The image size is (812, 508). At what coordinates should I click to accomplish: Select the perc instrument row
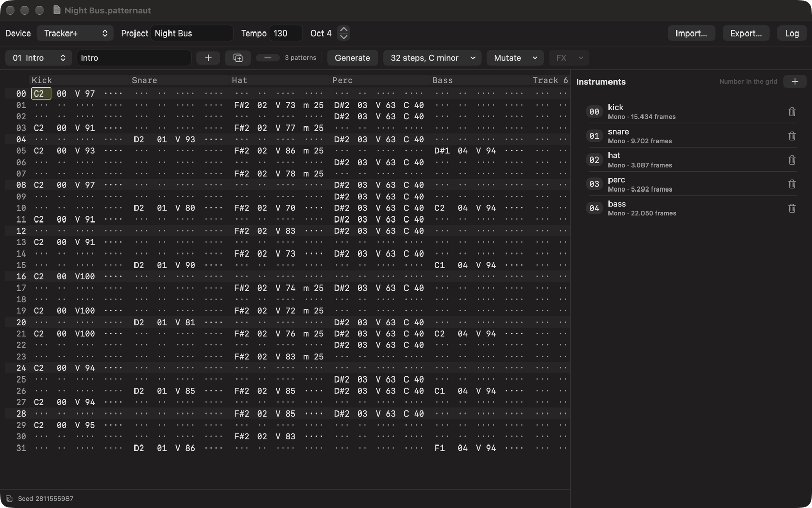(x=691, y=184)
